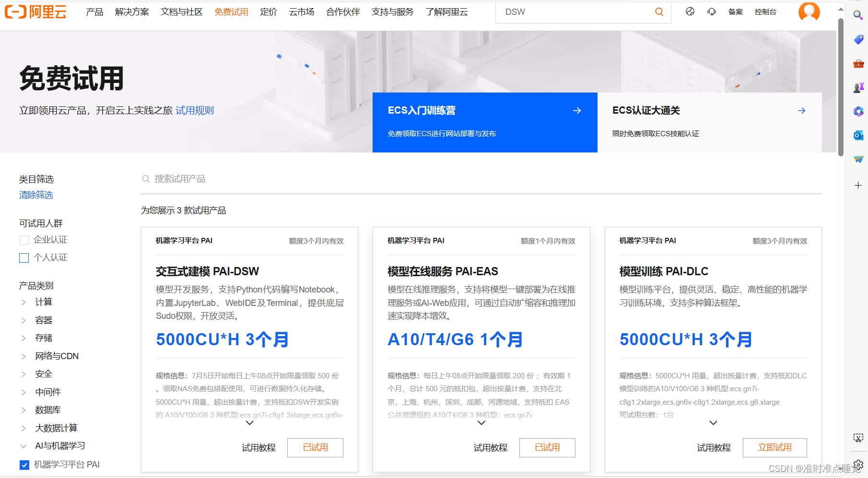Image resolution: width=868 pixels, height=478 pixels.
Task: Click browser sidebar search icon
Action: click(x=858, y=15)
